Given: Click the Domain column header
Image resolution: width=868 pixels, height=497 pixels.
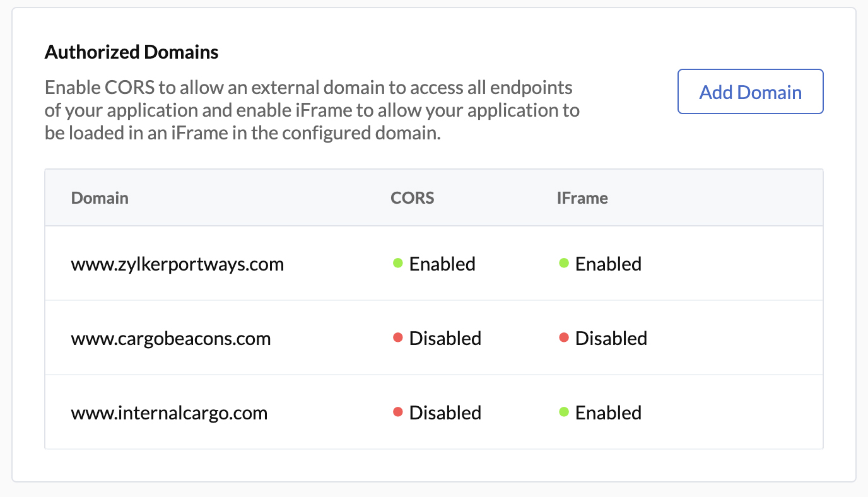Looking at the screenshot, I should pos(99,197).
